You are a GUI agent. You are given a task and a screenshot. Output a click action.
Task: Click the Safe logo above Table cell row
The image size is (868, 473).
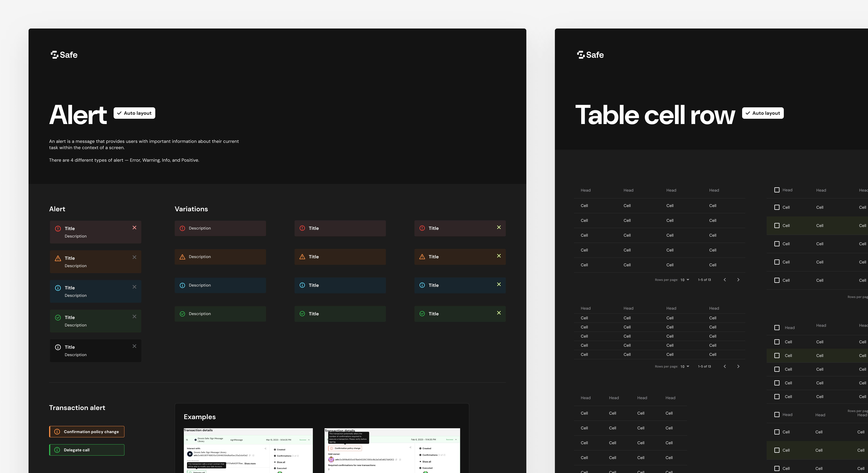coord(590,55)
